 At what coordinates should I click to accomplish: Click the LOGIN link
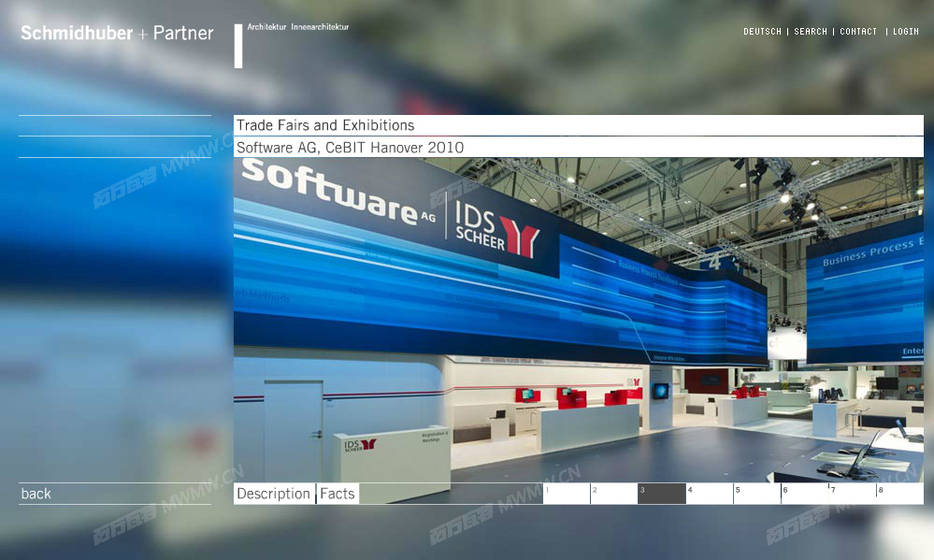(x=905, y=32)
